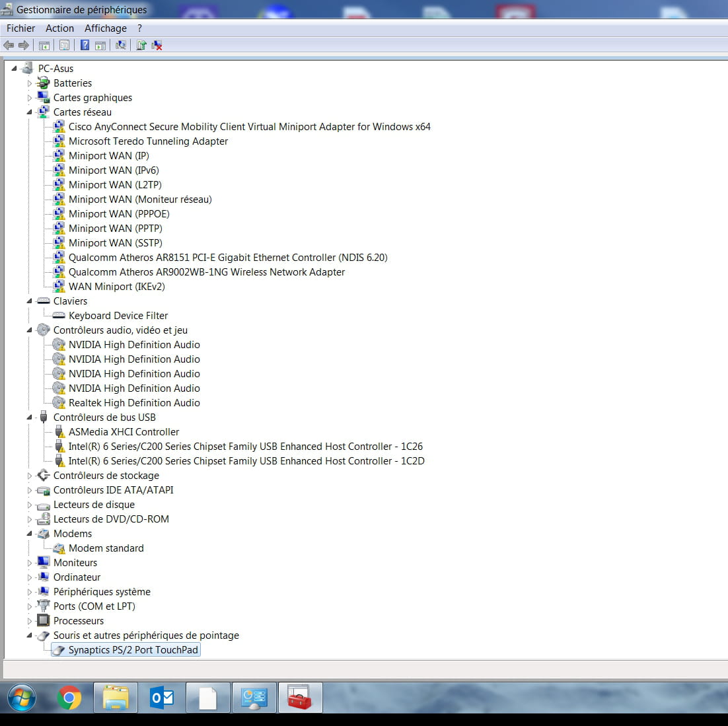Select Miniport WAN (PPTP) entry
Viewport: 728px width, 726px height.
pos(116,229)
